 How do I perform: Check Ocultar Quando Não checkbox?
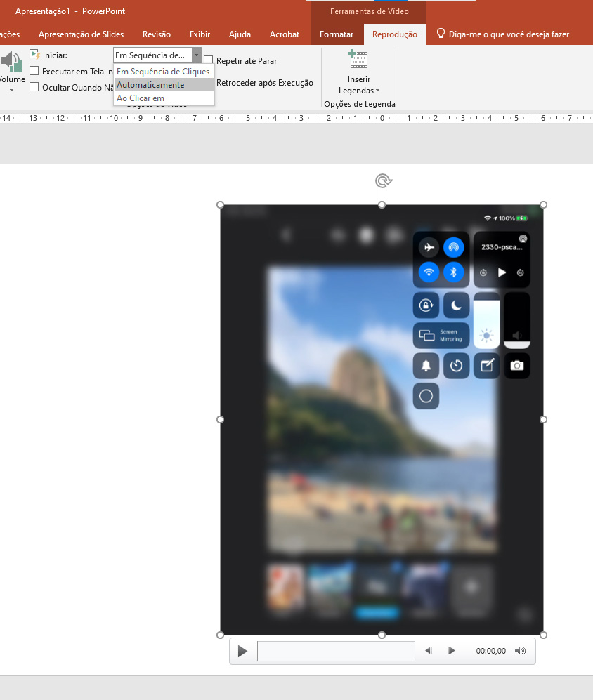click(x=34, y=86)
